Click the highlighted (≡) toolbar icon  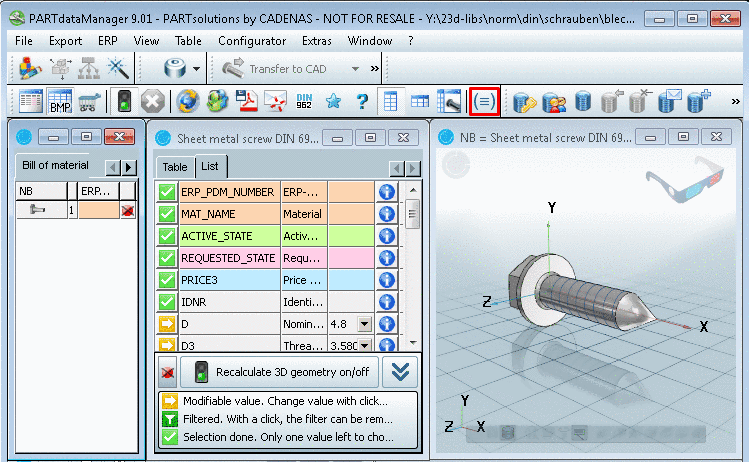tap(484, 101)
